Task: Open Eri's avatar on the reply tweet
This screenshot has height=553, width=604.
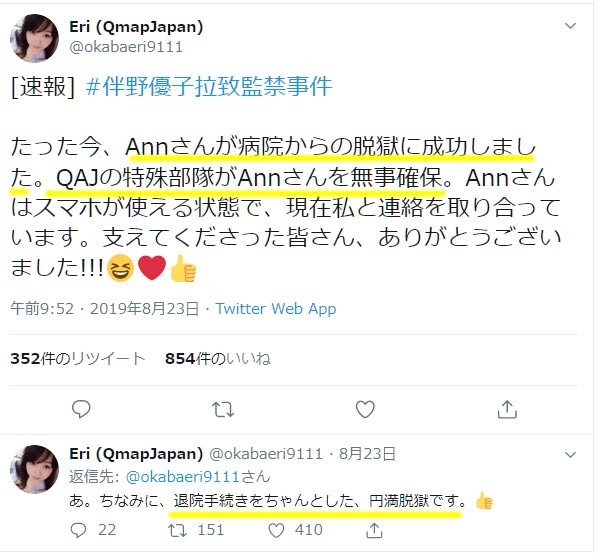Action: click(34, 469)
